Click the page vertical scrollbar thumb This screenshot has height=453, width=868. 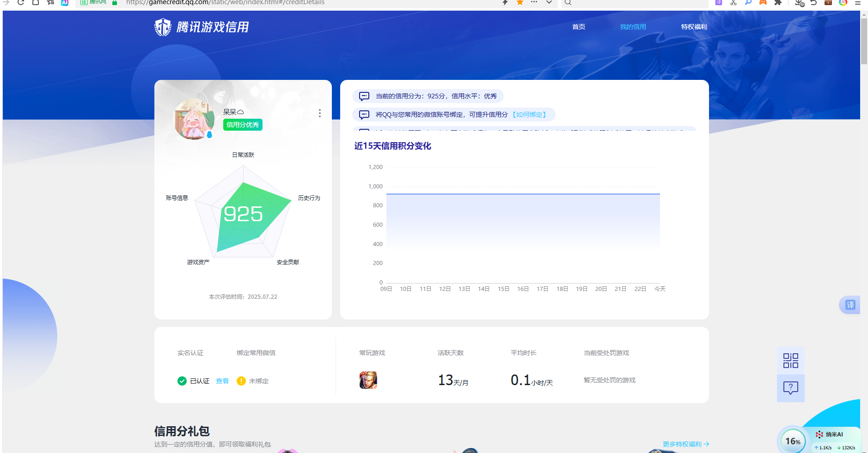(864, 42)
